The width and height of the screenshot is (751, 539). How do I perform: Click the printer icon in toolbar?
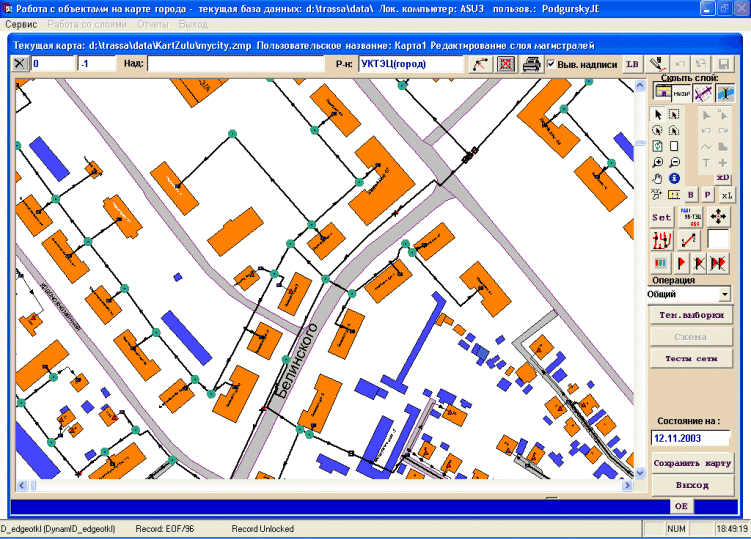click(533, 64)
